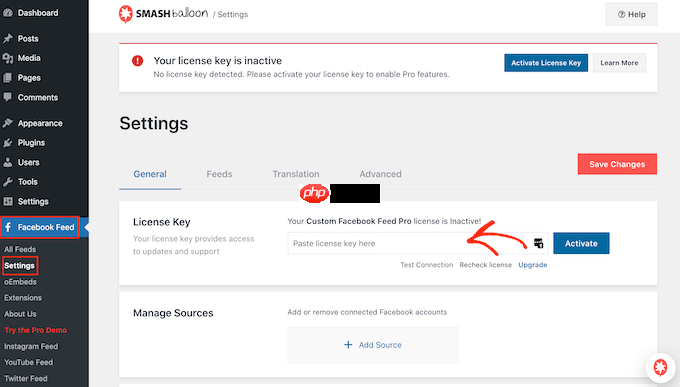The image size is (680, 387).
Task: Click the Manage Sources heading
Action: point(173,313)
